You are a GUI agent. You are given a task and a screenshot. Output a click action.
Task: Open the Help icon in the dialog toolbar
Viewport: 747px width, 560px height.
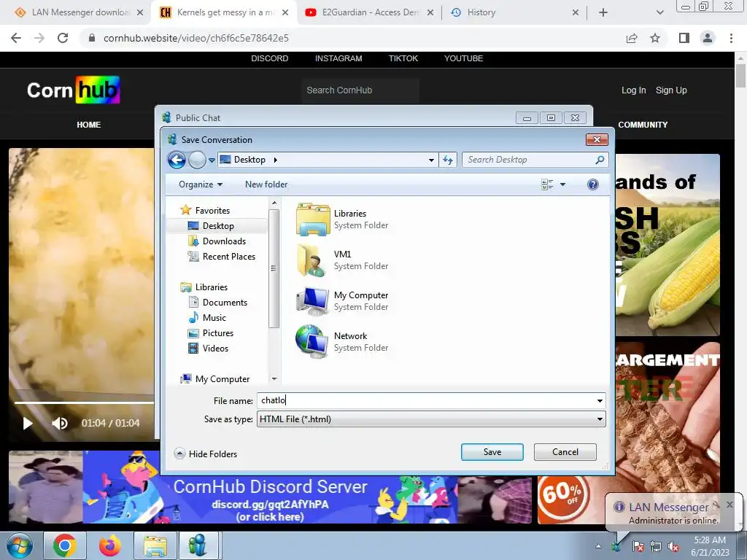click(592, 184)
